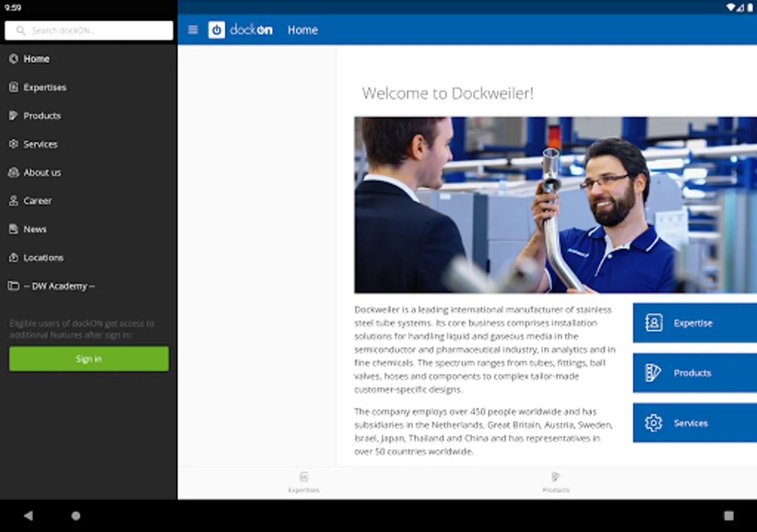Tap the Android home circle button
The height and width of the screenshot is (532, 757).
click(x=76, y=515)
